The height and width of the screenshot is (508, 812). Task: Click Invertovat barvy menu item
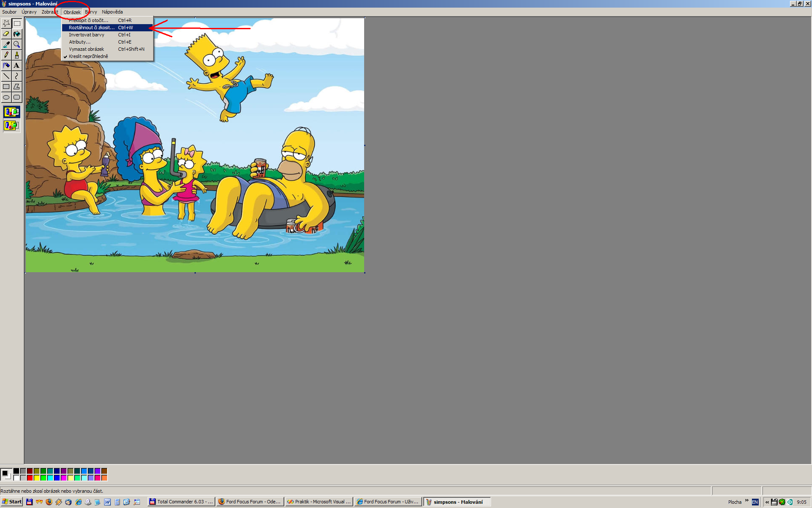point(87,35)
